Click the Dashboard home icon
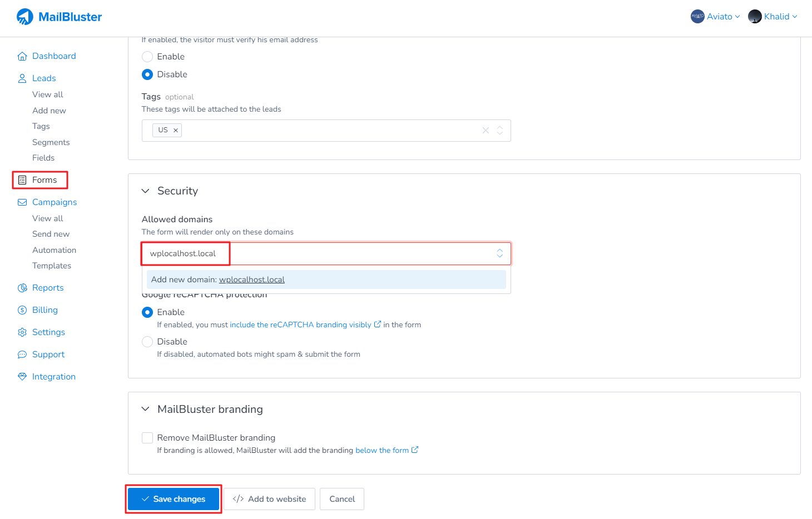Screen dimensions: 812x519 [22, 56]
